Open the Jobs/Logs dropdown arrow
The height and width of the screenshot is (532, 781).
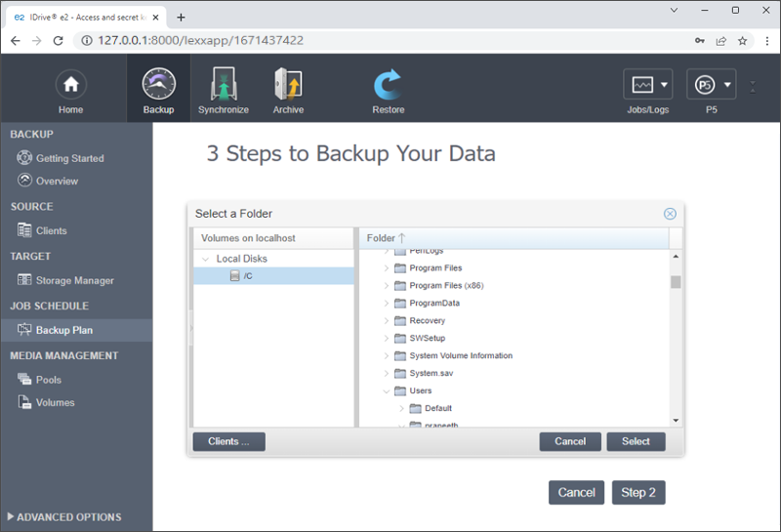664,85
